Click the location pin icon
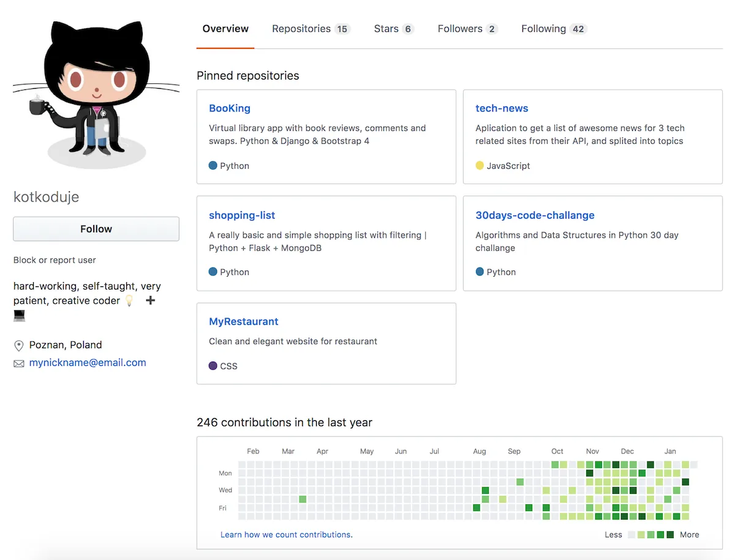 [19, 346]
